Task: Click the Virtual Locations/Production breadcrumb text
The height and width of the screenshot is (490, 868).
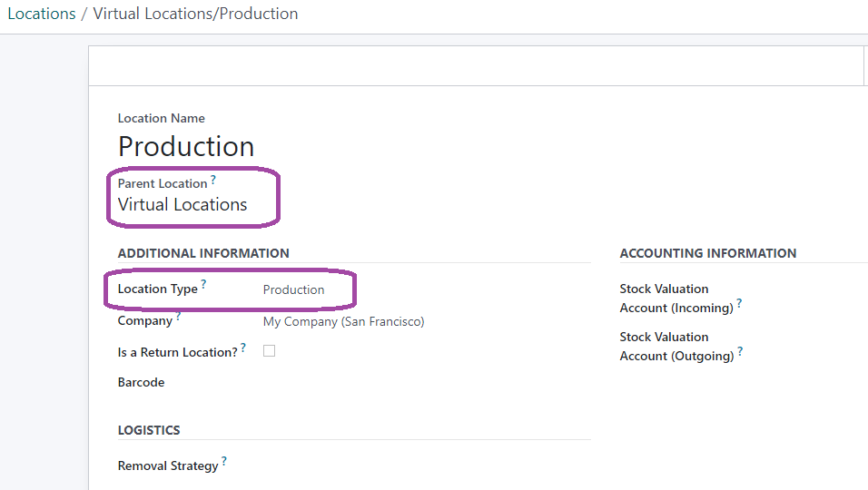Action: click(195, 14)
